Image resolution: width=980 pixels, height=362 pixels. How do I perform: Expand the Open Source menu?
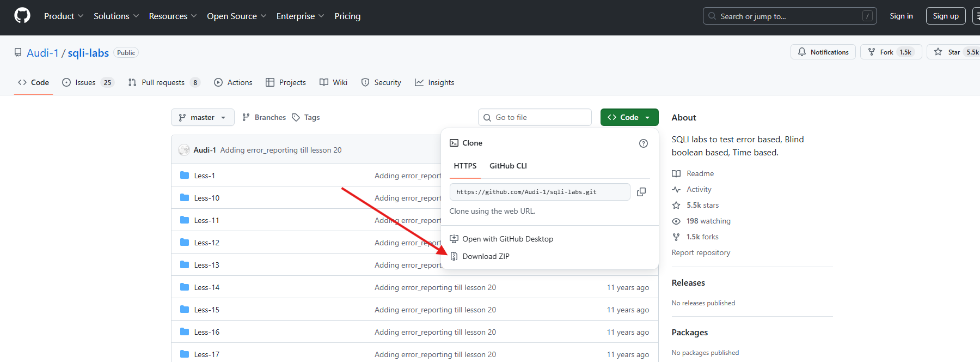pyautogui.click(x=237, y=16)
